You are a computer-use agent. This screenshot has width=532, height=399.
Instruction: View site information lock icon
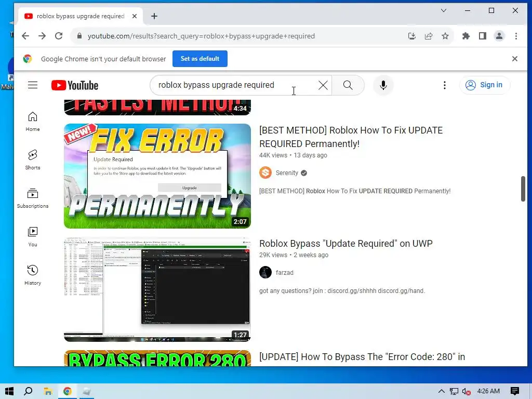[x=79, y=36]
